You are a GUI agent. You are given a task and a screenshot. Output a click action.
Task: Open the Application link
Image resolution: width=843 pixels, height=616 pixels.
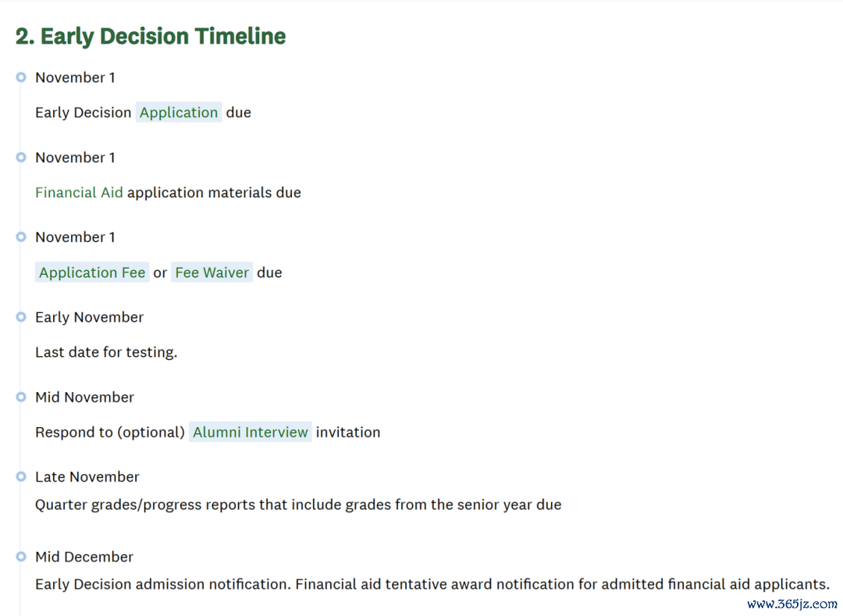tap(179, 112)
